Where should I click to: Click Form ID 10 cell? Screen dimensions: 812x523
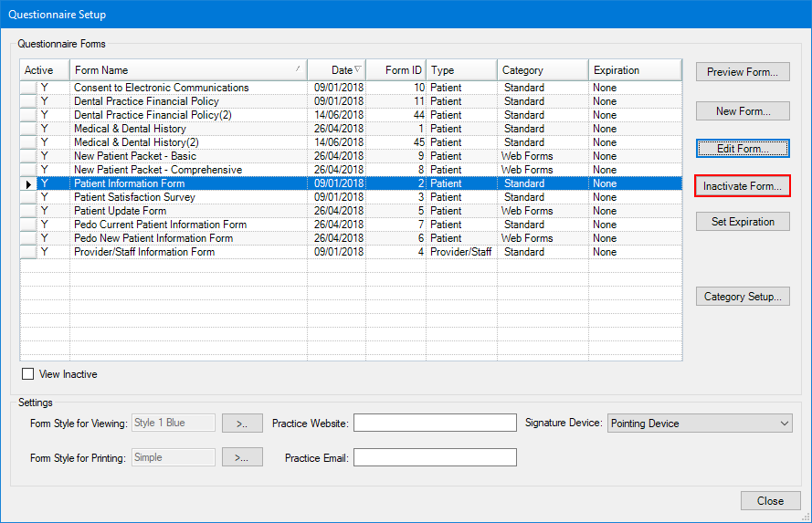(x=396, y=88)
